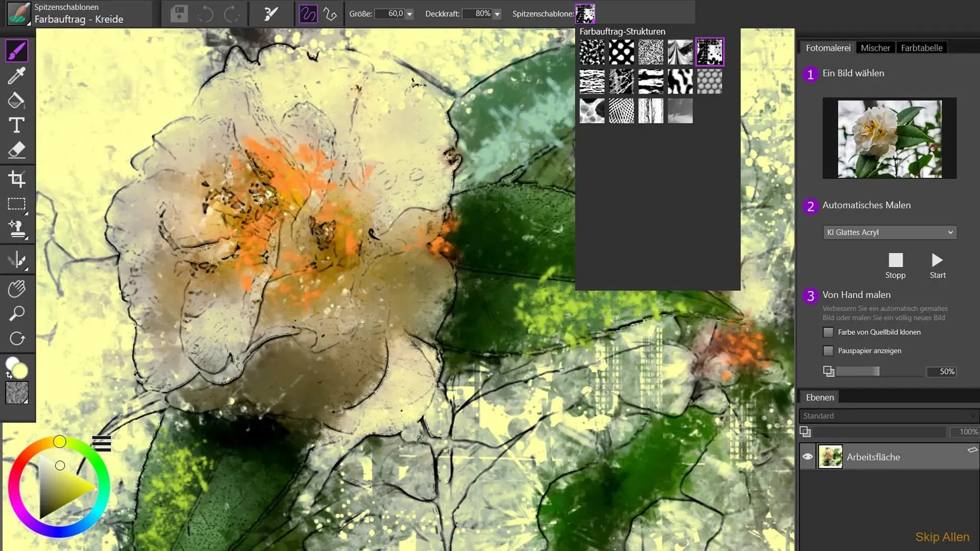Open the Ebenen panel tab
This screenshot has height=551, width=980.
[820, 397]
